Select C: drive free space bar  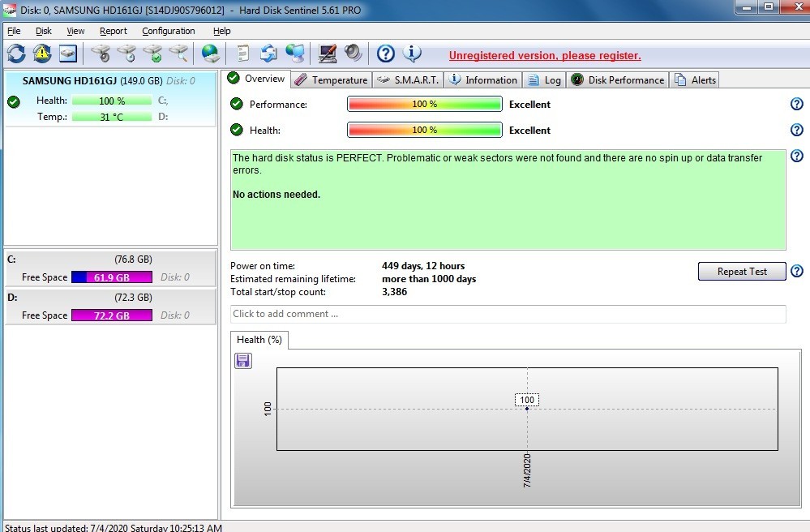tap(111, 277)
